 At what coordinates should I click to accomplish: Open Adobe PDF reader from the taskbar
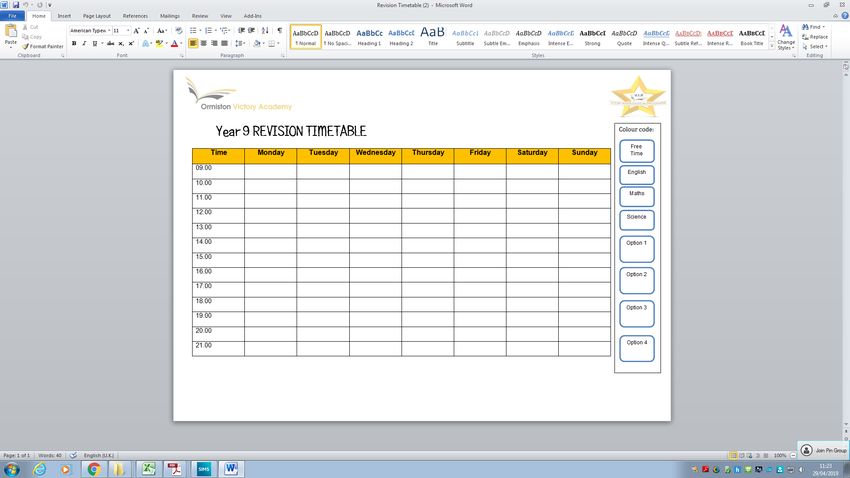coord(175,469)
